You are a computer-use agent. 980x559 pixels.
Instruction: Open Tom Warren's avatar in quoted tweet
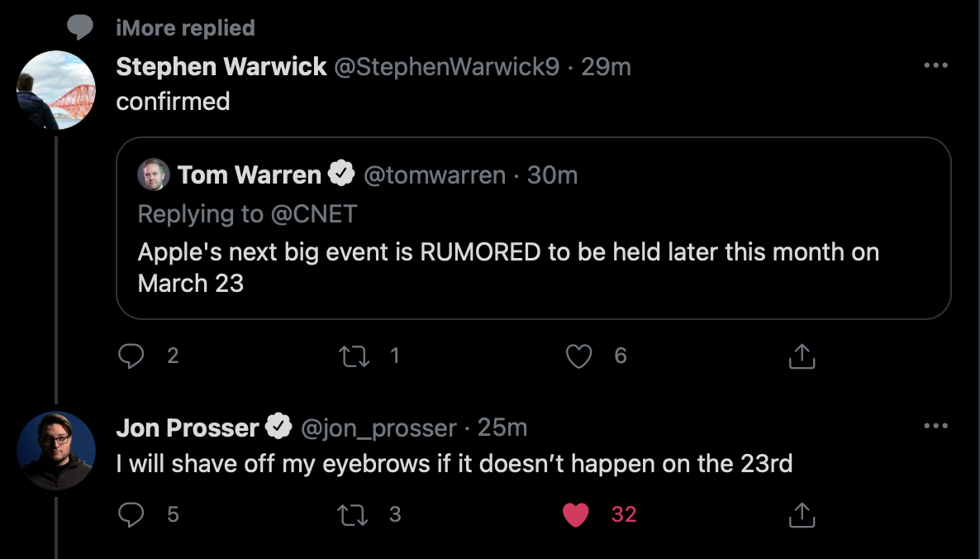pos(153,174)
